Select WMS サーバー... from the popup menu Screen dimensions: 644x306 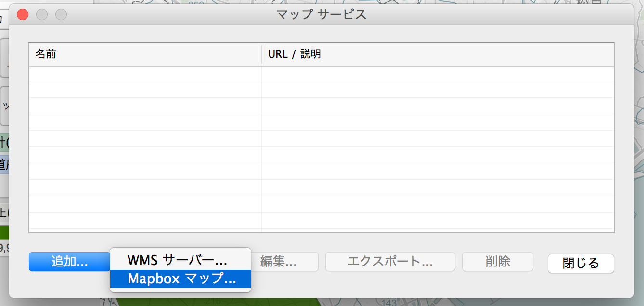[177, 260]
